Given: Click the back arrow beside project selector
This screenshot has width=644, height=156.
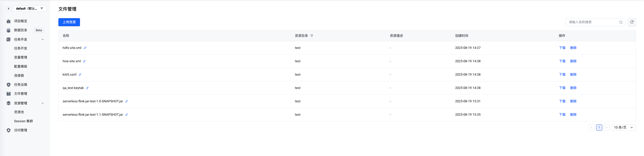Looking at the screenshot, I should pyautogui.click(x=9, y=9).
